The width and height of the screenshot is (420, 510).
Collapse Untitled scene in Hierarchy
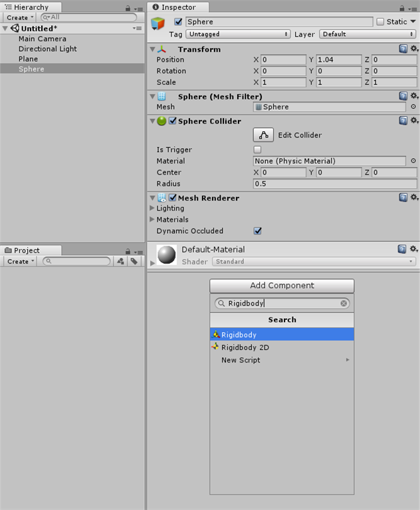point(5,29)
